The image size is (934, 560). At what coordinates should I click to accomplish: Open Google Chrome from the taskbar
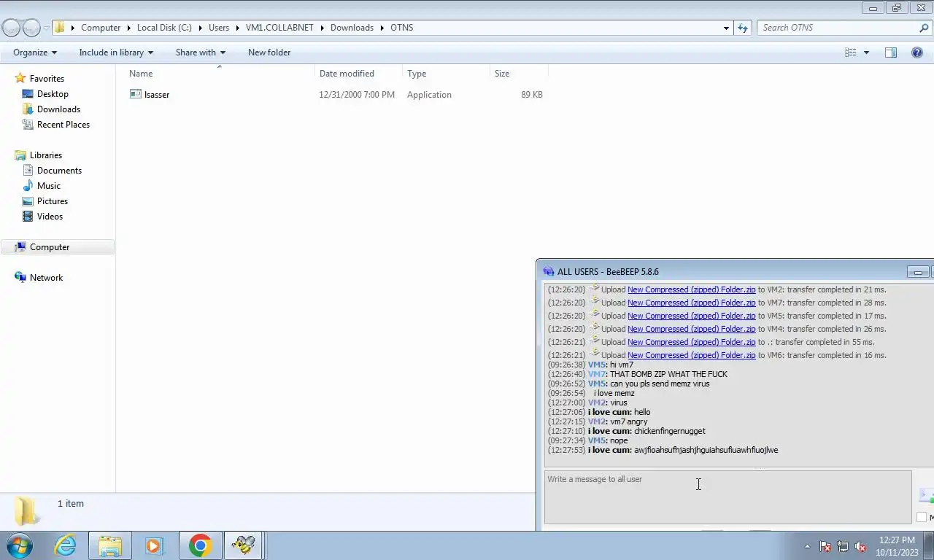tap(200, 545)
